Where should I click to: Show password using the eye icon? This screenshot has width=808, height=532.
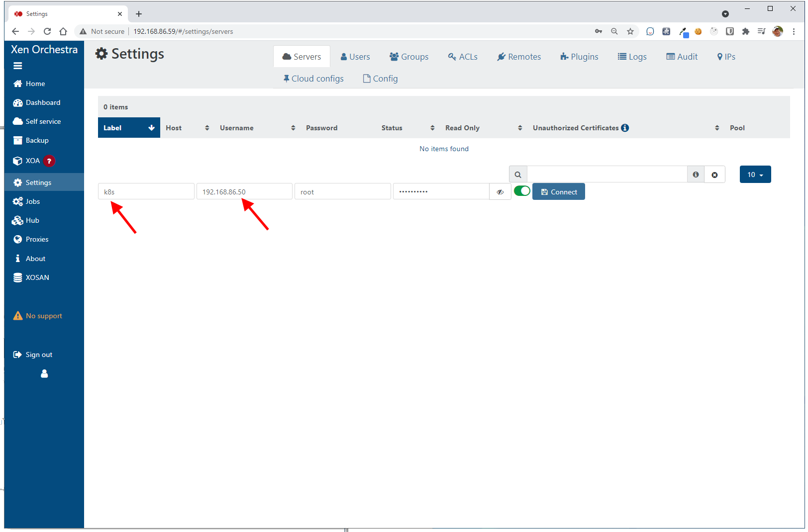coord(500,192)
